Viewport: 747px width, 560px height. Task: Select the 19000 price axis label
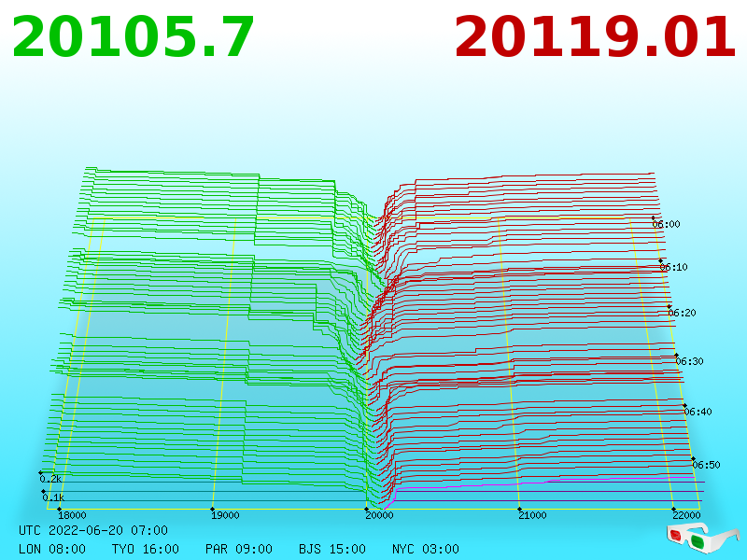(x=225, y=515)
